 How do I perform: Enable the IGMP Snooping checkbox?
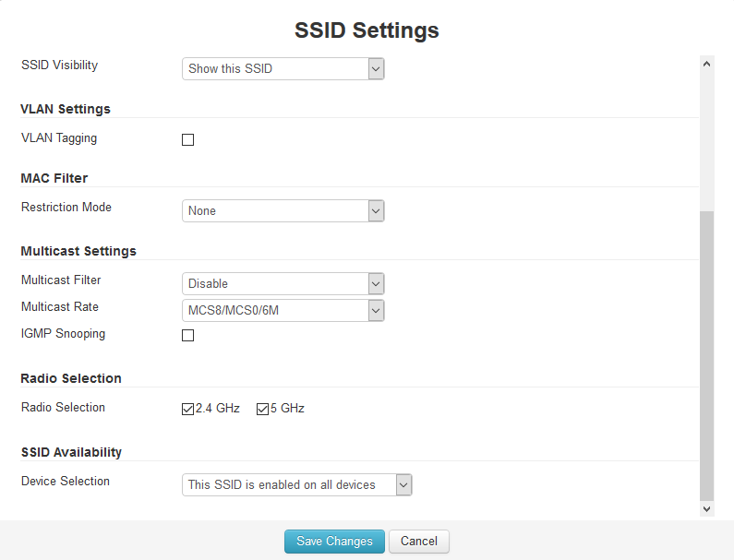(x=187, y=336)
